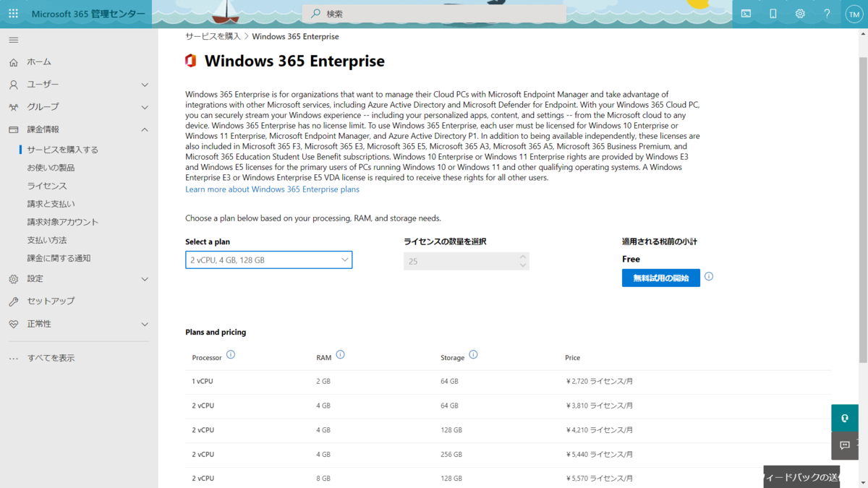Increase license quantity with up arrow

coord(523,256)
